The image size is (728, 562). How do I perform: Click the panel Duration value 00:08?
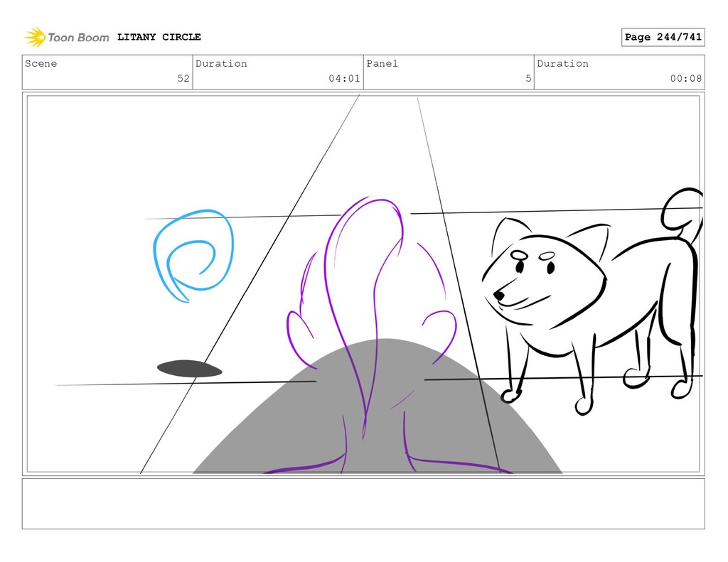point(686,78)
